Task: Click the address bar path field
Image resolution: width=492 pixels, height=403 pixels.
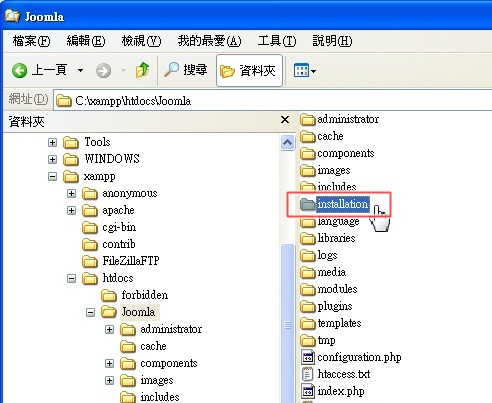Action: click(x=272, y=100)
